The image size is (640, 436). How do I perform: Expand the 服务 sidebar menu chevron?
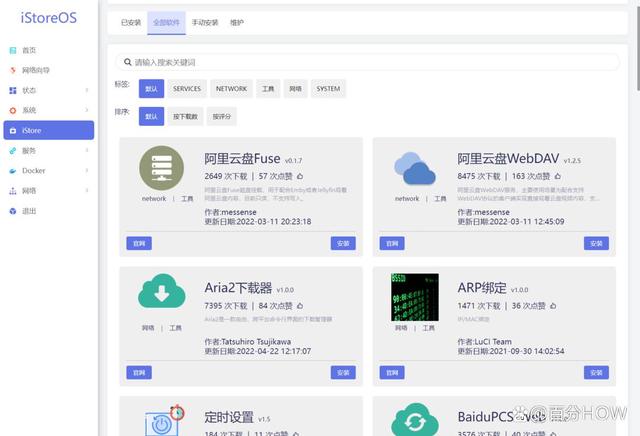pyautogui.click(x=87, y=151)
